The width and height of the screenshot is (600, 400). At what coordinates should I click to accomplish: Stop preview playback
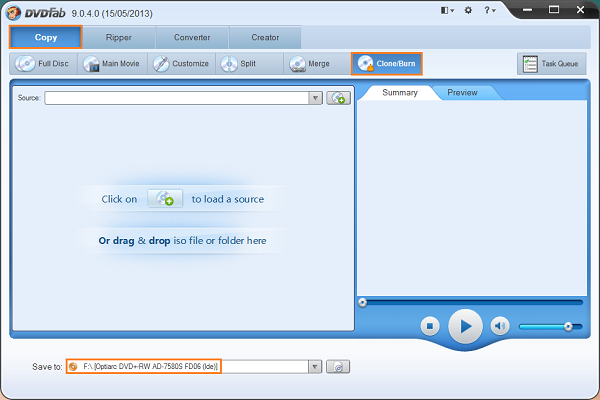[x=430, y=326]
